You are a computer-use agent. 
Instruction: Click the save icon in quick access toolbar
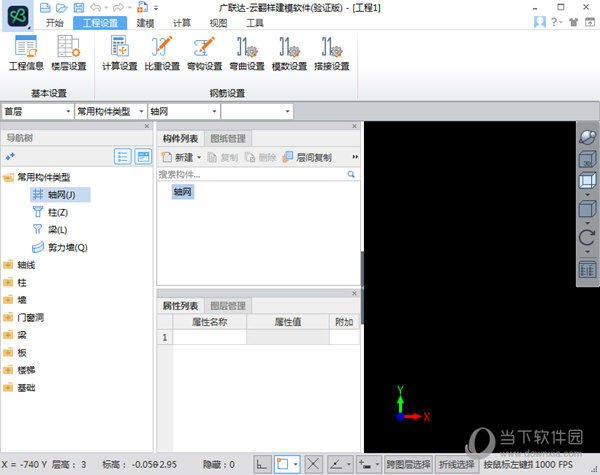pyautogui.click(x=78, y=7)
